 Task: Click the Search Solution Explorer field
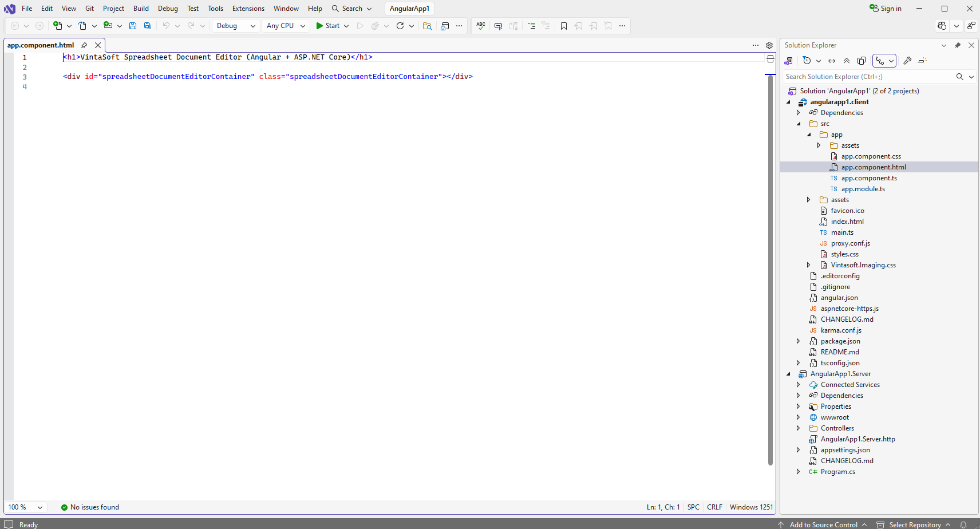click(867, 77)
